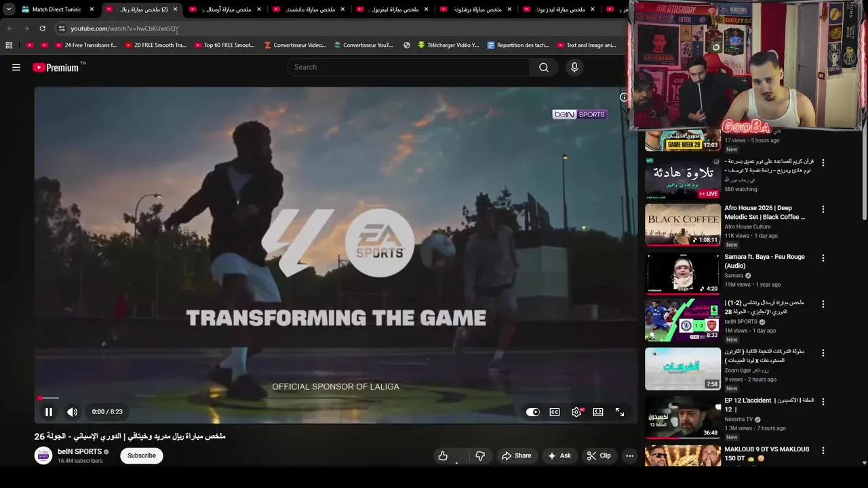
Task: Open options menu for Samara Feu Rouge video
Action: click(x=823, y=258)
